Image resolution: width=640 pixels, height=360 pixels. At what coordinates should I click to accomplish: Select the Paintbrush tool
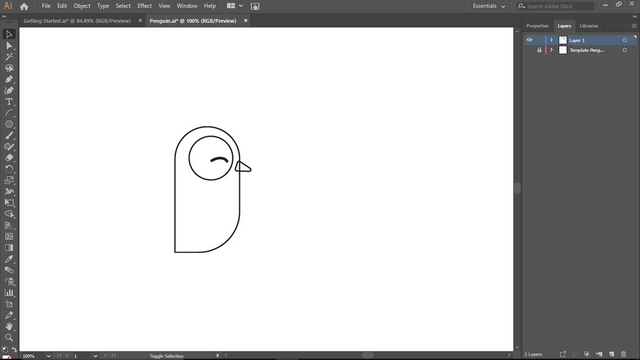pos(9,136)
